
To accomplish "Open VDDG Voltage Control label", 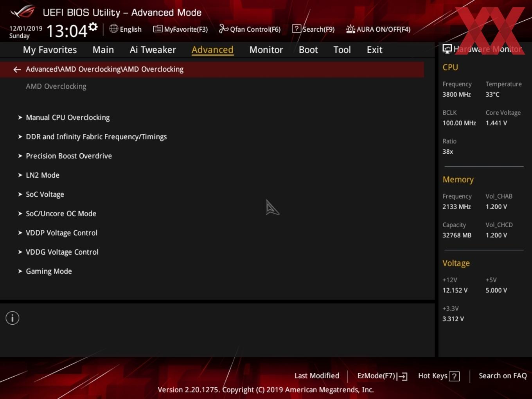I will coord(62,252).
